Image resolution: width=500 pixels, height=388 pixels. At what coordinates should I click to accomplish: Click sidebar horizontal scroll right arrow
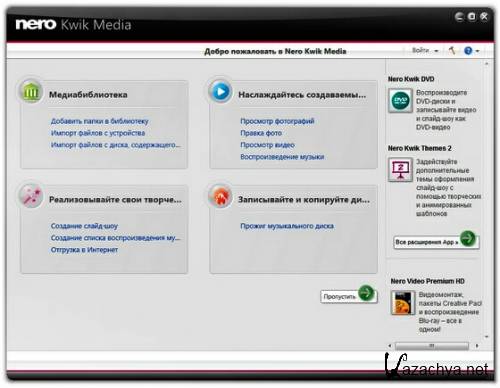477,346
